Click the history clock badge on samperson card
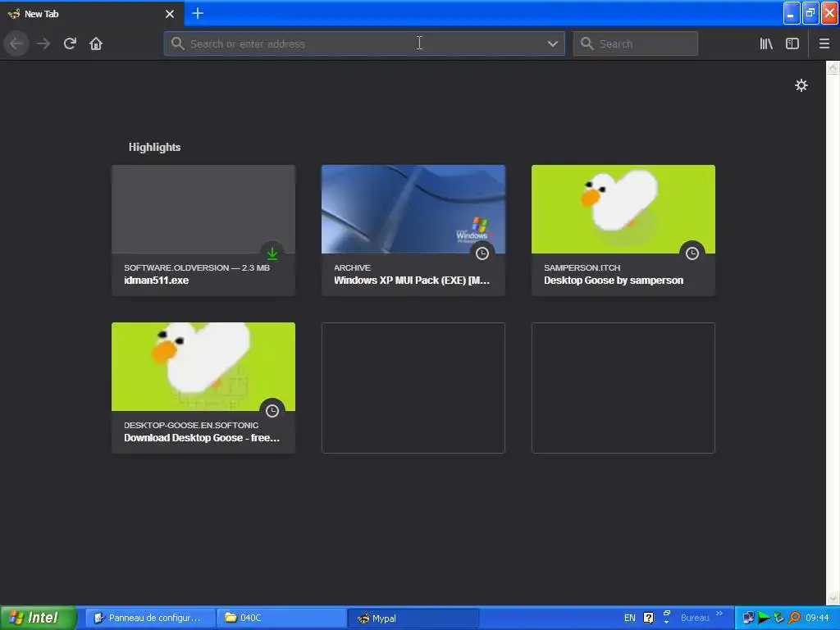The height and width of the screenshot is (630, 840). 692,253
